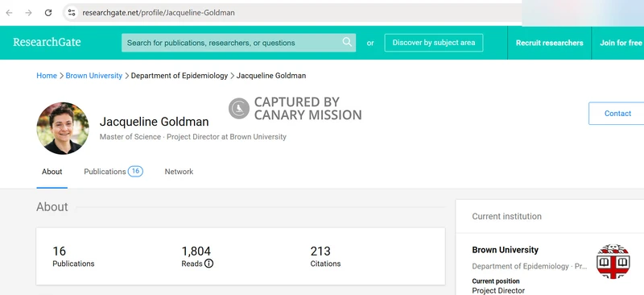Open Discover by subject area

pyautogui.click(x=434, y=43)
